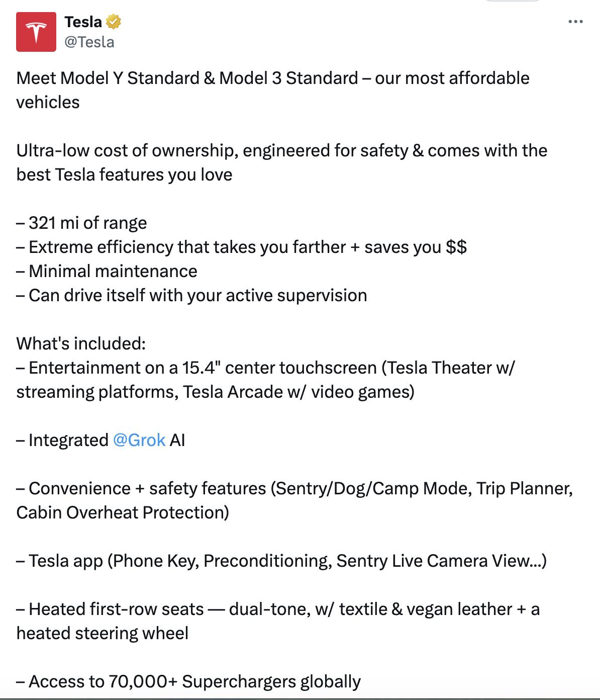
Task: Click the "heated steering wheel" text
Action: tap(103, 633)
